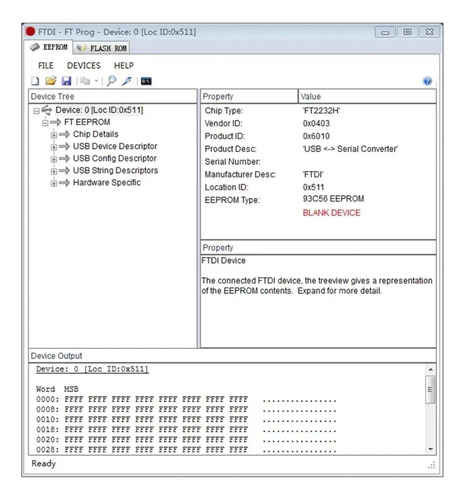Open the command line console icon
Screen dimensions: 465x500
tap(146, 81)
